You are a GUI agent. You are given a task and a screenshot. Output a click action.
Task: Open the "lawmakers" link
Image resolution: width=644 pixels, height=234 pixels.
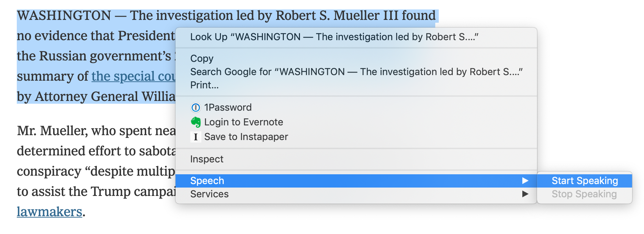click(49, 212)
